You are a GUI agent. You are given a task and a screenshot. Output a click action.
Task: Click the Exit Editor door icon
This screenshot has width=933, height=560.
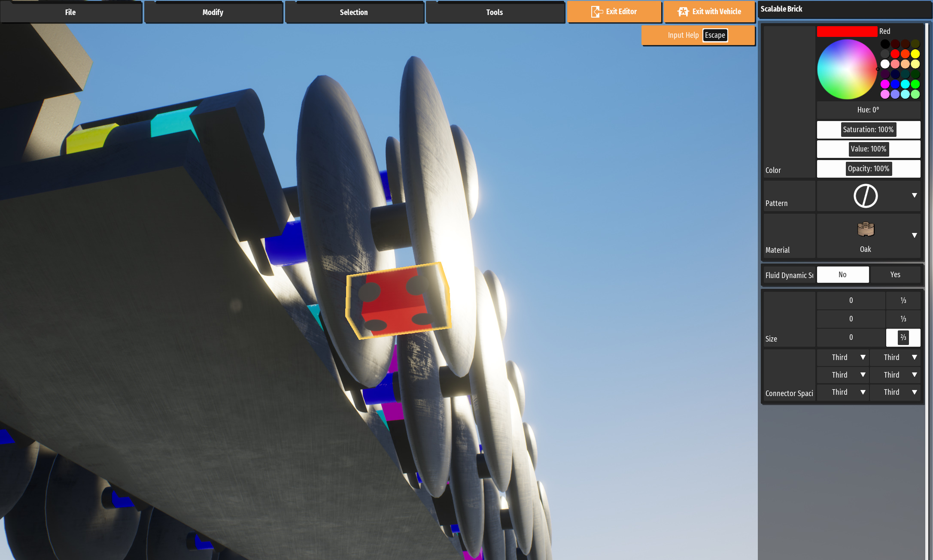596,12
